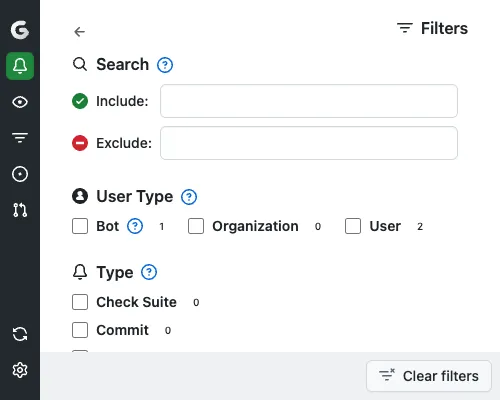Go back using the left arrow
This screenshot has width=500, height=400.
(x=79, y=32)
